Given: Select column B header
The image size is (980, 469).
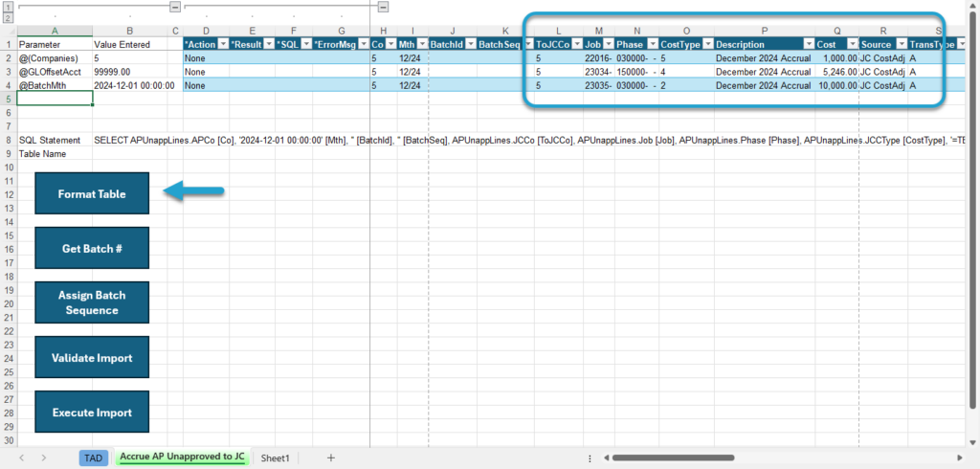Looking at the screenshot, I should click(129, 31).
